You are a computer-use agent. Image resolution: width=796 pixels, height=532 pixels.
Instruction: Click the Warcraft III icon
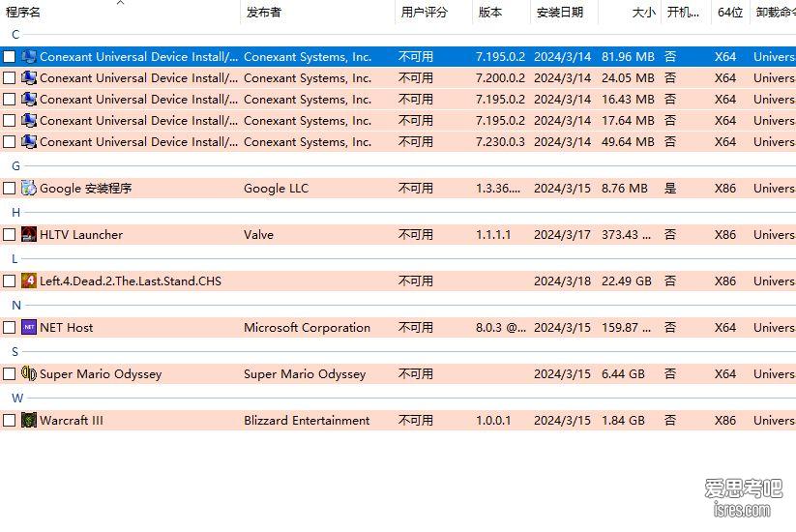(29, 421)
